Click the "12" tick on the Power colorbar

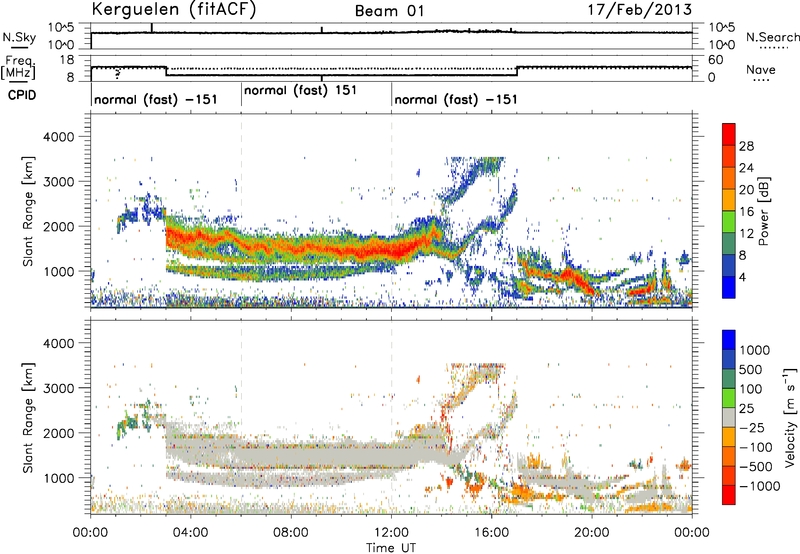point(746,234)
